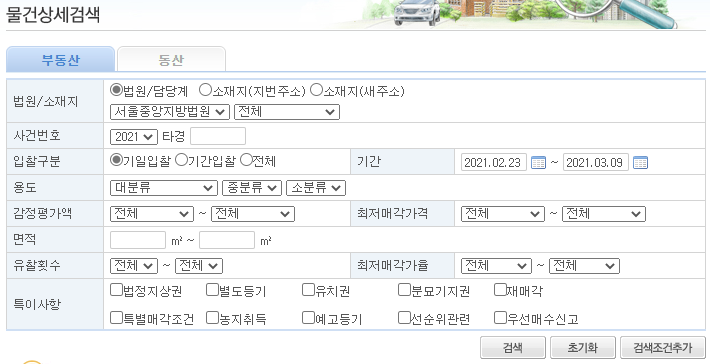This screenshot has width=710, height=364.
Task: Open the 최저매각가율 minimum dropdown
Action: coord(496,266)
